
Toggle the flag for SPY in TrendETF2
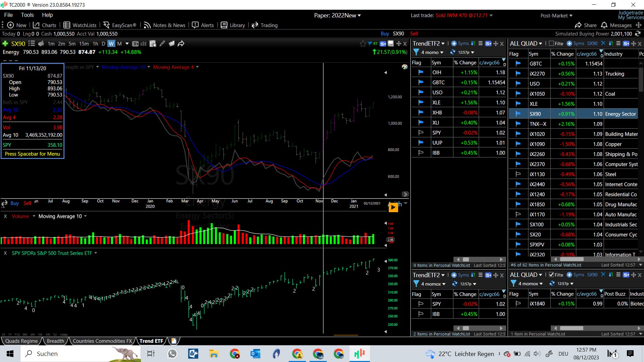click(x=421, y=133)
